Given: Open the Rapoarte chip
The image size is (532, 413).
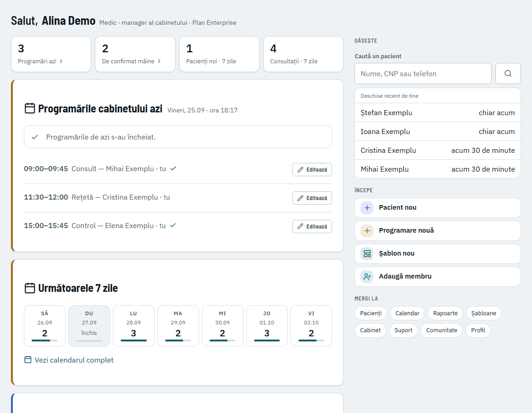Looking at the screenshot, I should pyautogui.click(x=445, y=313).
